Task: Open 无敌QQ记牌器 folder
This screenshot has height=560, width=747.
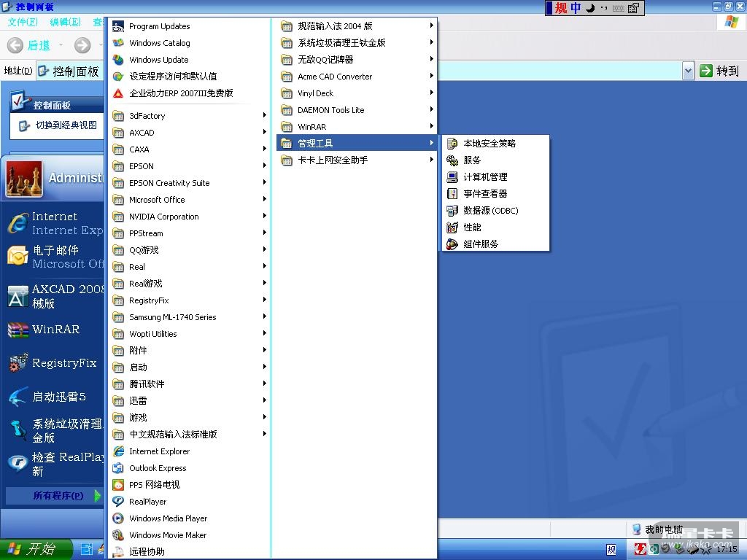Action: (357, 60)
